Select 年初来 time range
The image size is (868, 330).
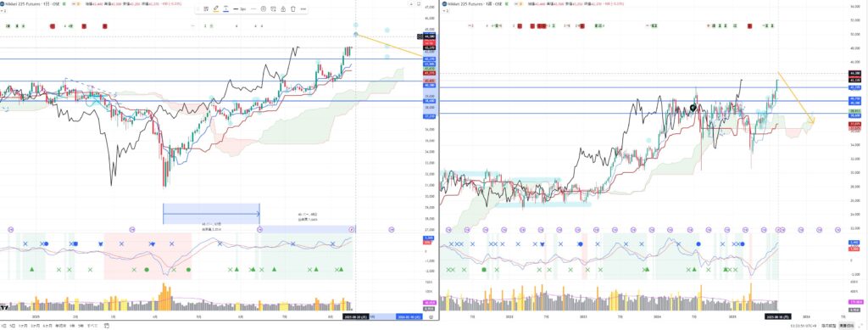(x=60, y=326)
